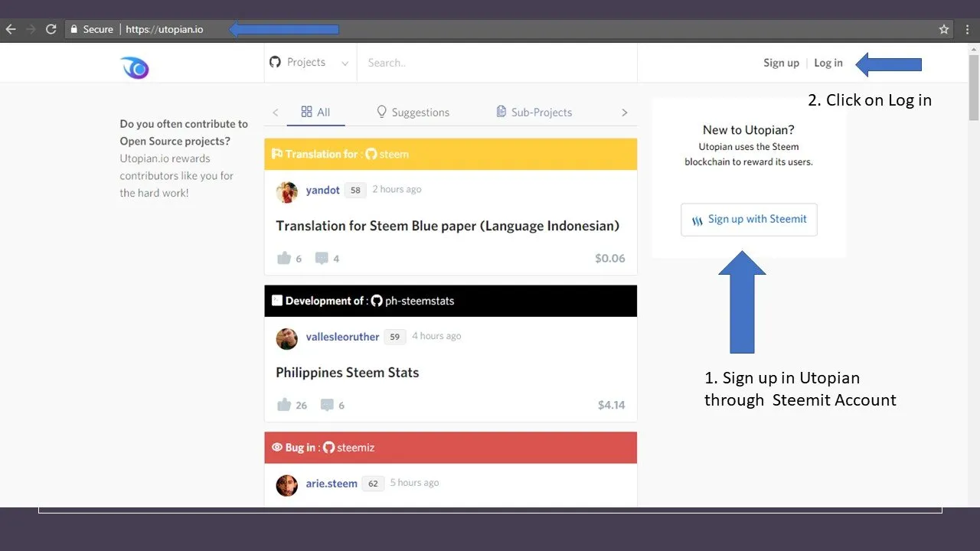Switch to the Suggestions tab
This screenshot has width=980, height=551.
tap(413, 112)
